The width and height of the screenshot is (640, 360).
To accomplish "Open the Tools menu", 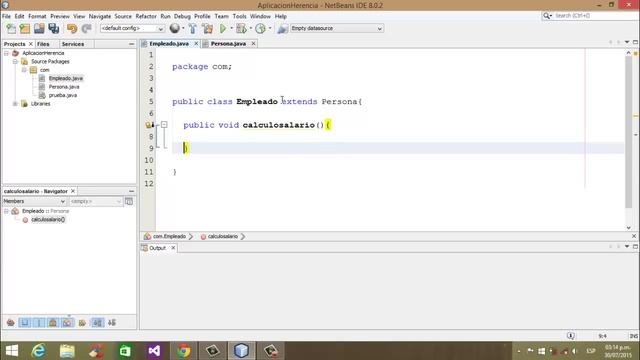I will tap(240, 16).
